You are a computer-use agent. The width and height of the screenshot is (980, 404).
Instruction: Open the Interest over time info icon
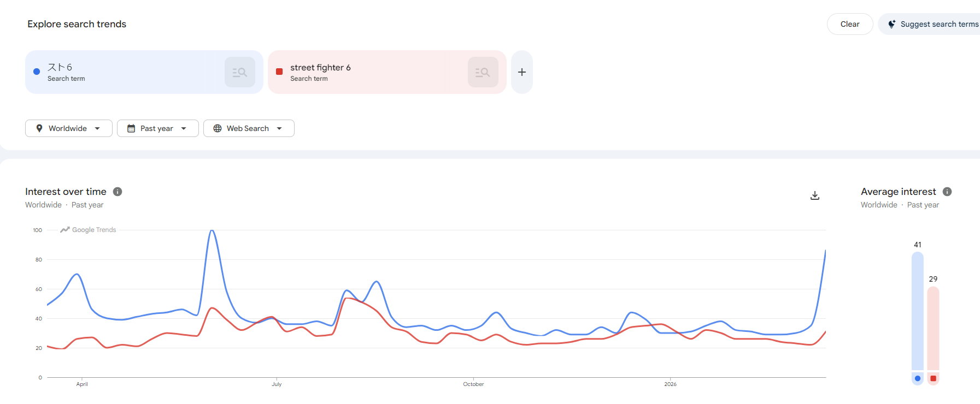pos(118,192)
